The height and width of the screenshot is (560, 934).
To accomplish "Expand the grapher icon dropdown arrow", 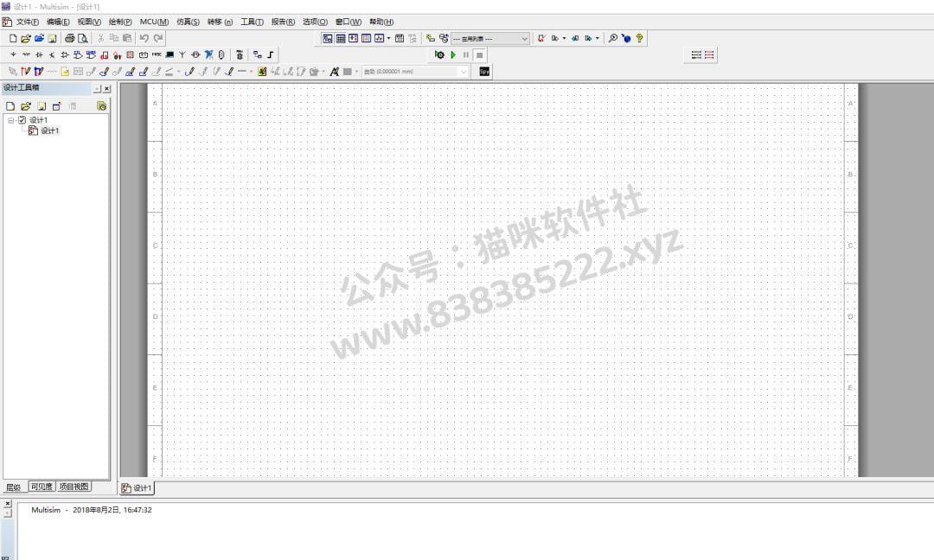I will [x=388, y=38].
